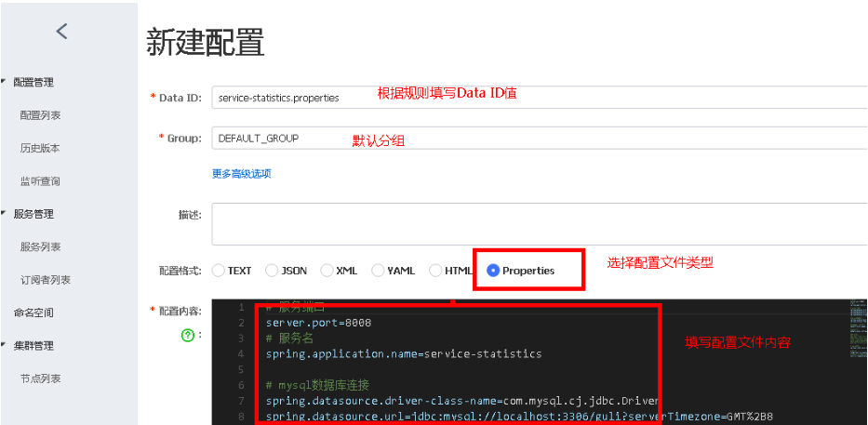This screenshot has width=868, height=425.
Task: Open 节点列表 in the sidebar
Action: click(40, 379)
